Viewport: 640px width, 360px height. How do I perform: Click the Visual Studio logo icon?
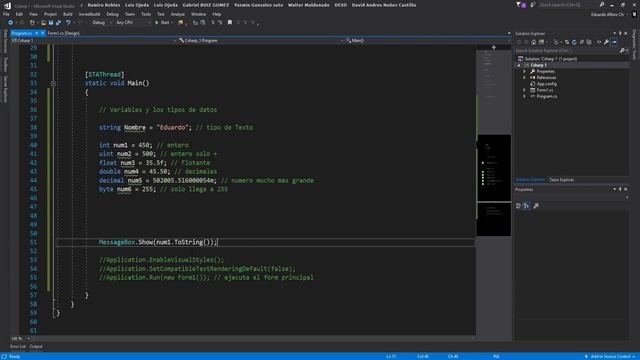7,6
